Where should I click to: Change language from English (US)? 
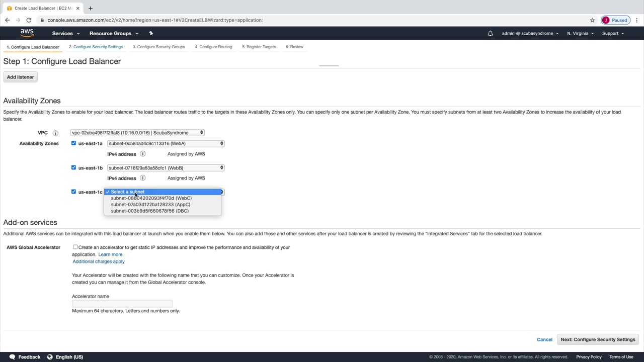tap(69, 357)
